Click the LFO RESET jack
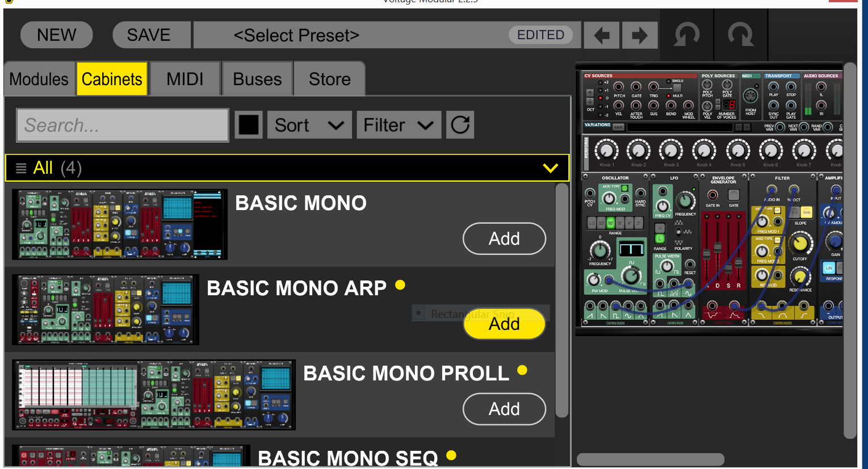Screen dimensions: 868x469 click(690, 265)
